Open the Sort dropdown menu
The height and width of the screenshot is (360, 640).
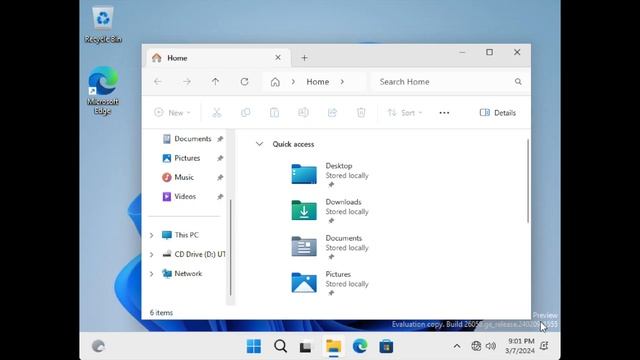tap(405, 113)
